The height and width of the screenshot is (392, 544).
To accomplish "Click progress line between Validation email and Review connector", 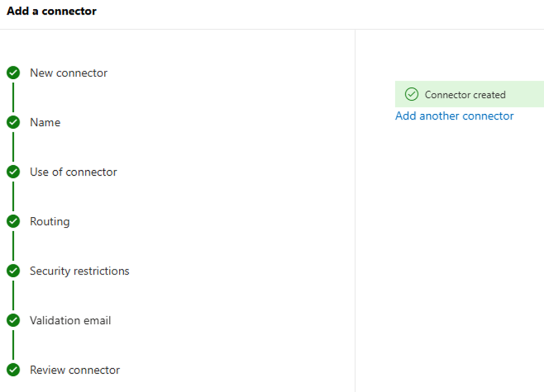I will pos(13,345).
